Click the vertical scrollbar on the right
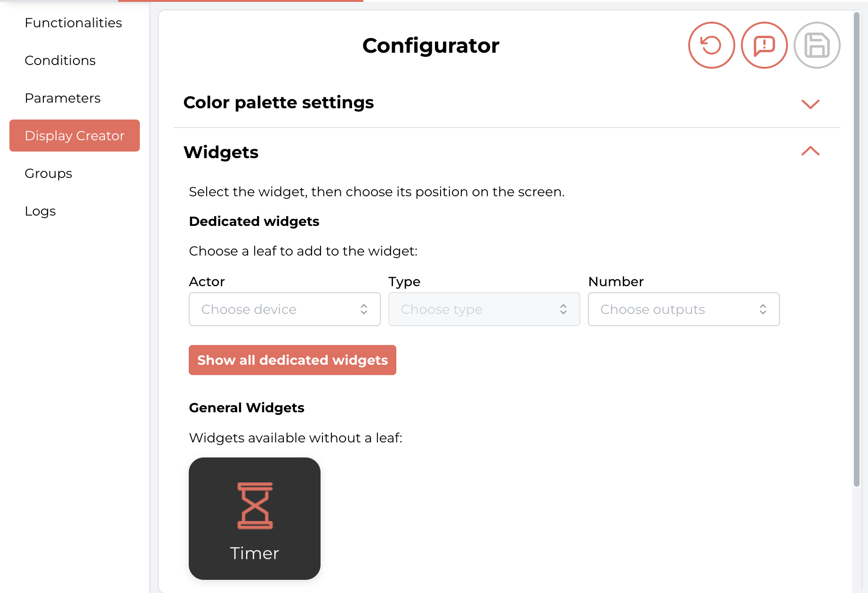 click(857, 249)
